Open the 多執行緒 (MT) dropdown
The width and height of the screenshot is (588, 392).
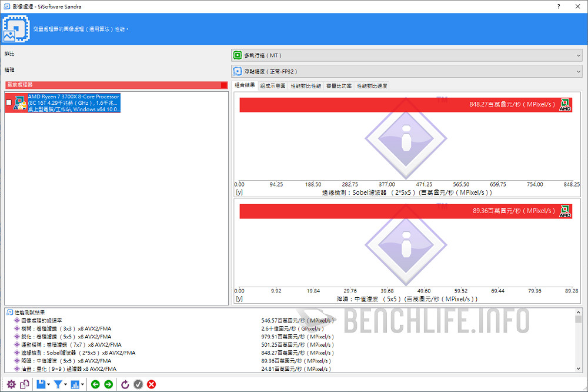406,55
